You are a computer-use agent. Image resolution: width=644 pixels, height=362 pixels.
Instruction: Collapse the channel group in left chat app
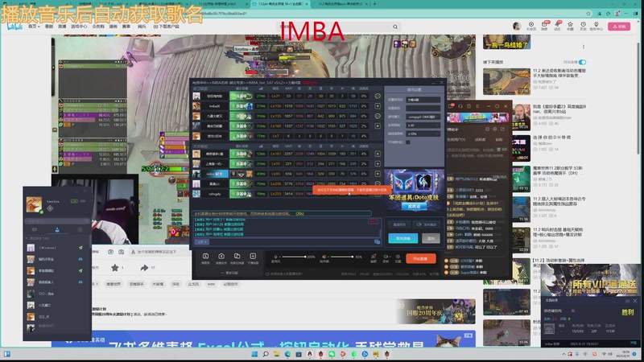tap(27, 238)
